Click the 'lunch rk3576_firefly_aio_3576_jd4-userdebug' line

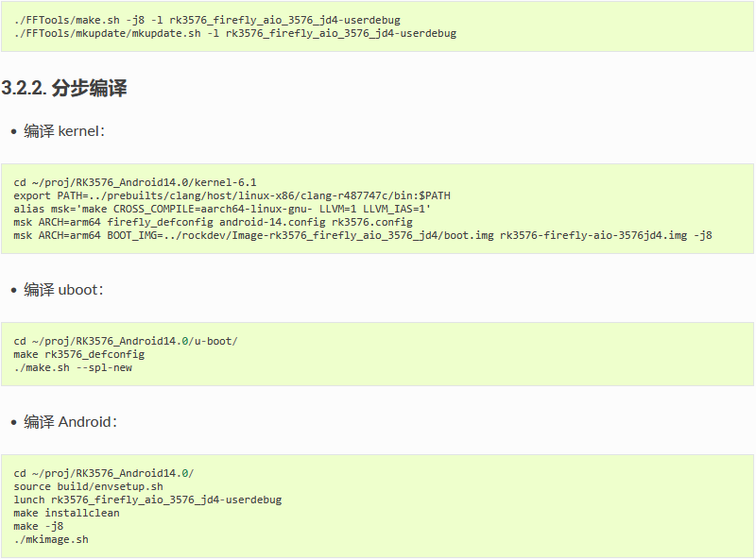pyautogui.click(x=147, y=500)
